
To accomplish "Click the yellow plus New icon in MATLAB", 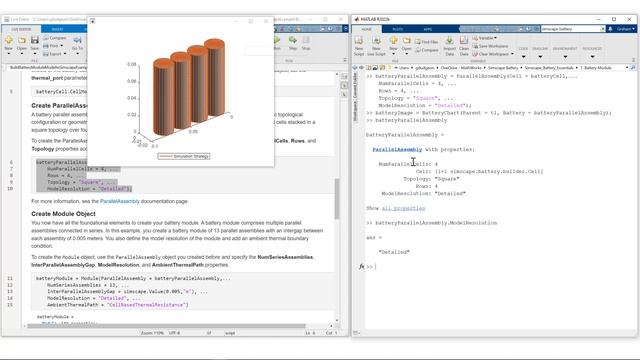I will click(x=393, y=40).
